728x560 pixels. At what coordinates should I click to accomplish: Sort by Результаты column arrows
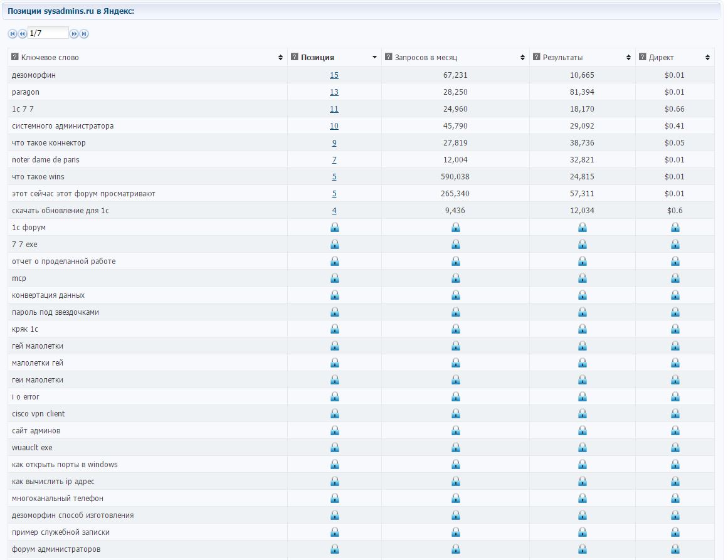(x=628, y=58)
